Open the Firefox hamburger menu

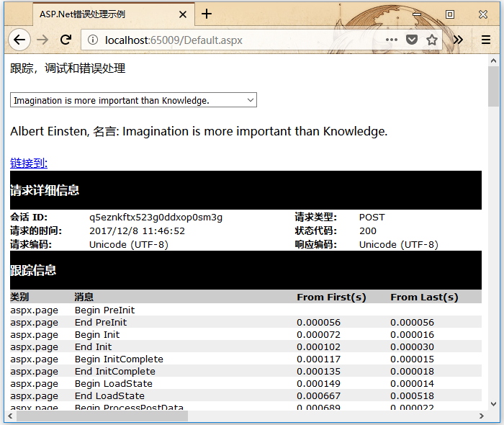tap(486, 40)
